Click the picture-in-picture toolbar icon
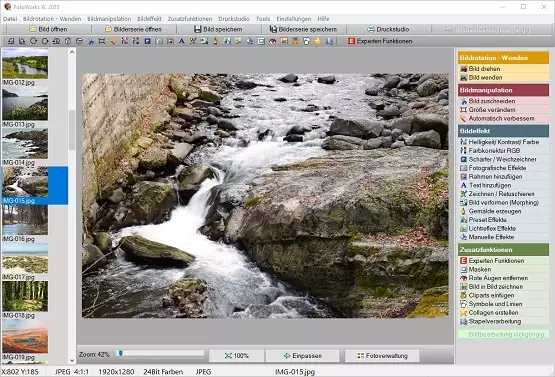The height and width of the screenshot is (377, 555). [x=284, y=41]
